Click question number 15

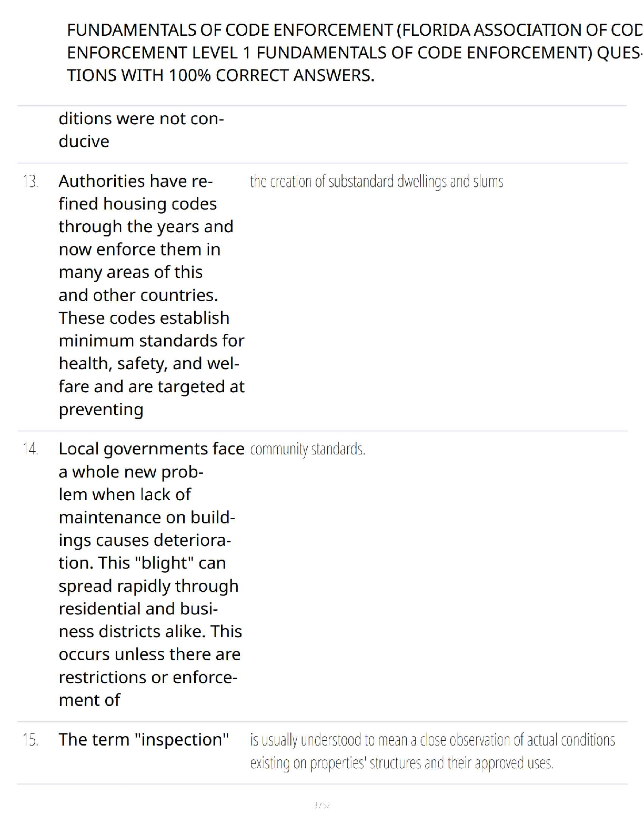31,740
